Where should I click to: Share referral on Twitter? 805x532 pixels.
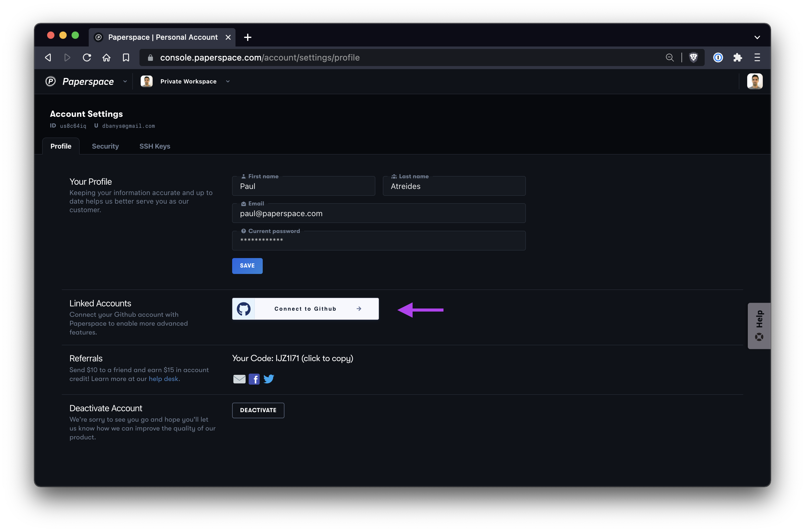(269, 379)
